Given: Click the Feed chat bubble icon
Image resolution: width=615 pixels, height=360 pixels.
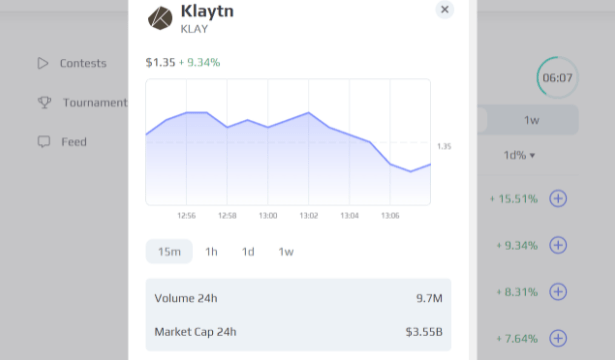Looking at the screenshot, I should point(44,142).
